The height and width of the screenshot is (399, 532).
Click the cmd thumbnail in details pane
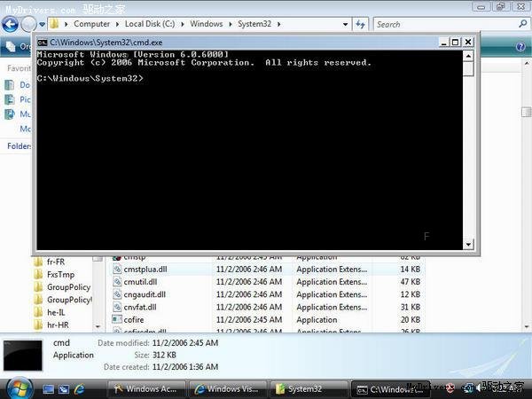[x=23, y=356]
